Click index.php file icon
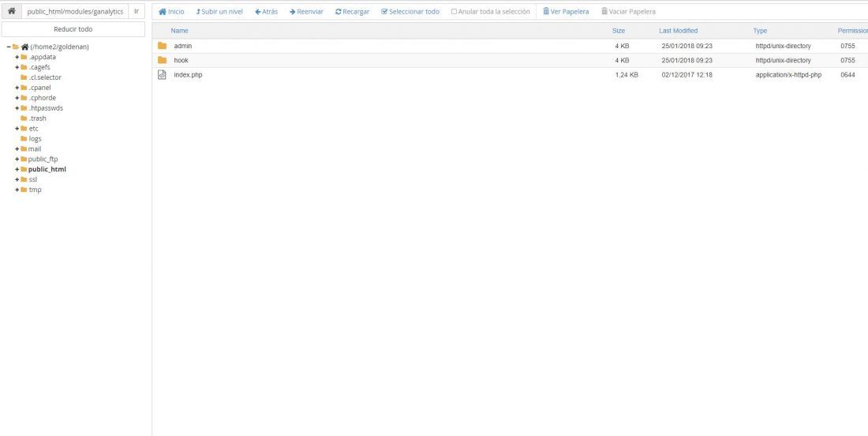This screenshot has height=436, width=868. pos(163,75)
